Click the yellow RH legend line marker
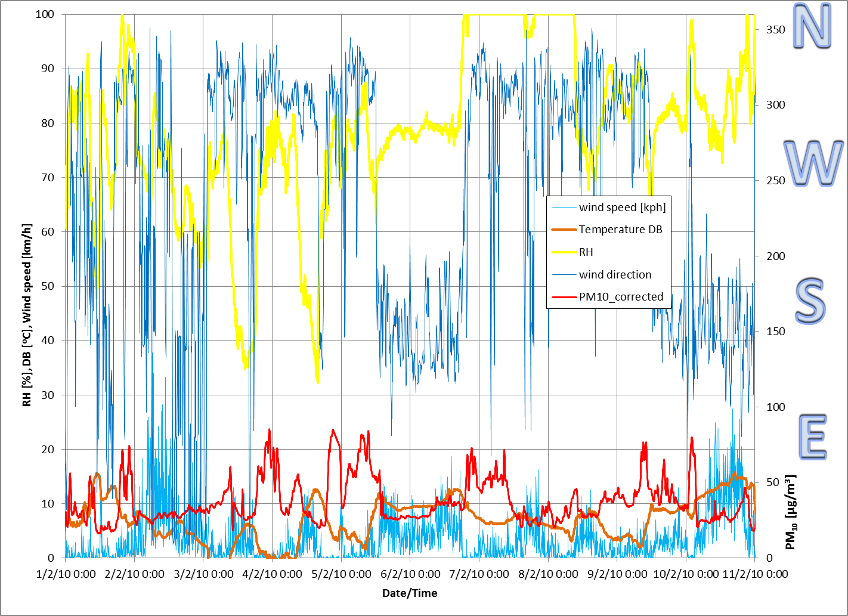The image size is (848, 616). (564, 252)
